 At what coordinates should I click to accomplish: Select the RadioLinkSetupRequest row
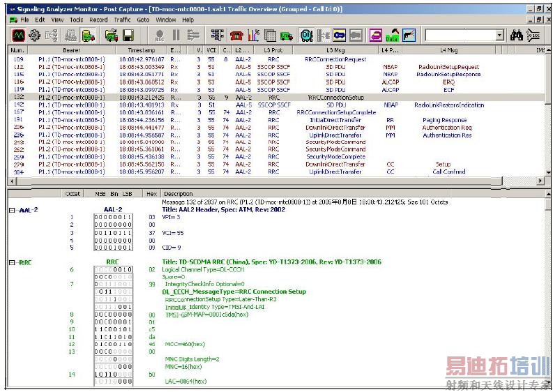(276, 67)
